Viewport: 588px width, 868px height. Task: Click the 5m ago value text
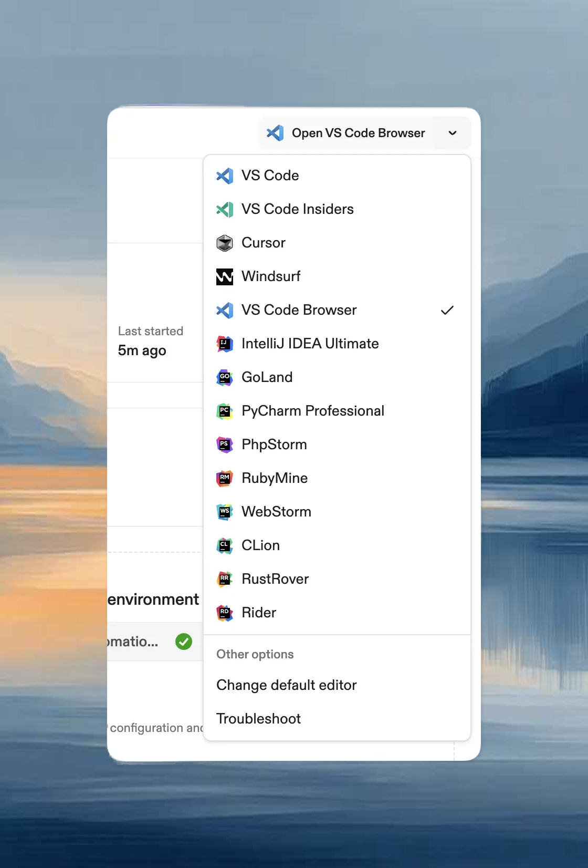pyautogui.click(x=142, y=350)
